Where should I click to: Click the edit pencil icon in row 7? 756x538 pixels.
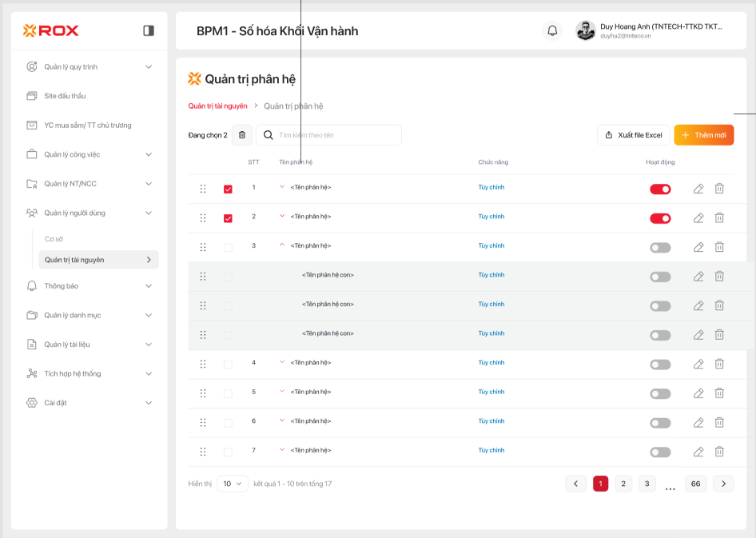698,452
